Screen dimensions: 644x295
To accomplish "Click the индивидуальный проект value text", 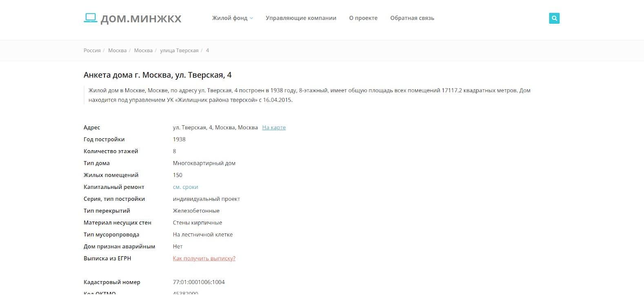I will coord(206,199).
